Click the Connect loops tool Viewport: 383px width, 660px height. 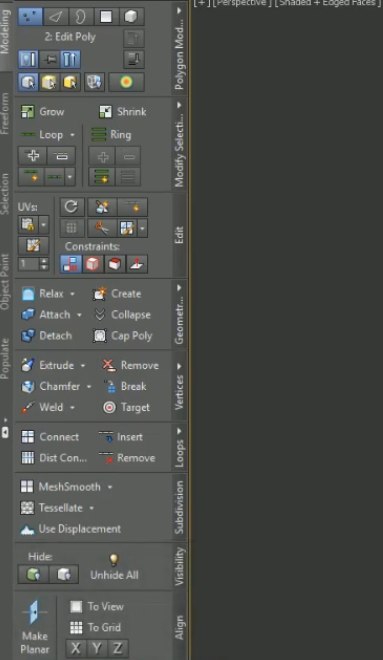pos(50,436)
